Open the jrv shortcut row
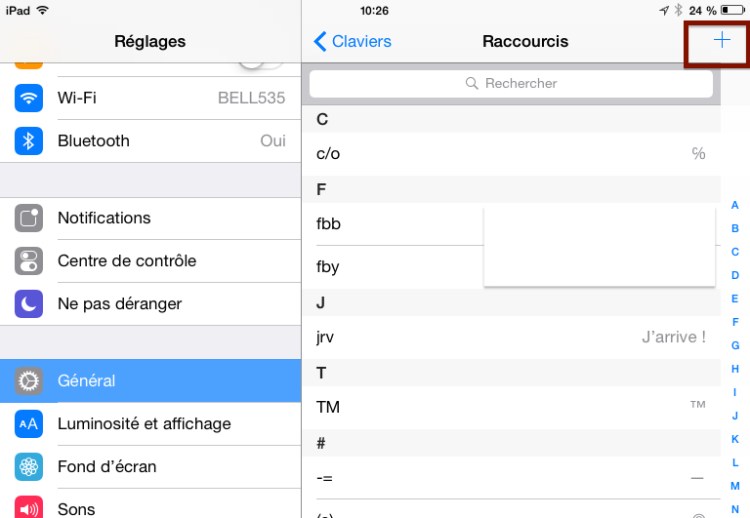The height and width of the screenshot is (518, 750). (510, 337)
